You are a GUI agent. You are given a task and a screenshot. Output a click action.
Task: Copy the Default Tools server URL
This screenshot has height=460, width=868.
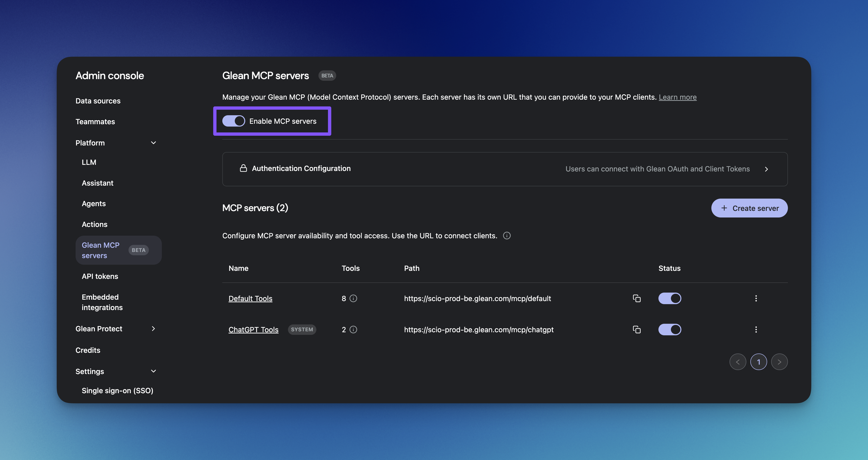[x=636, y=298]
